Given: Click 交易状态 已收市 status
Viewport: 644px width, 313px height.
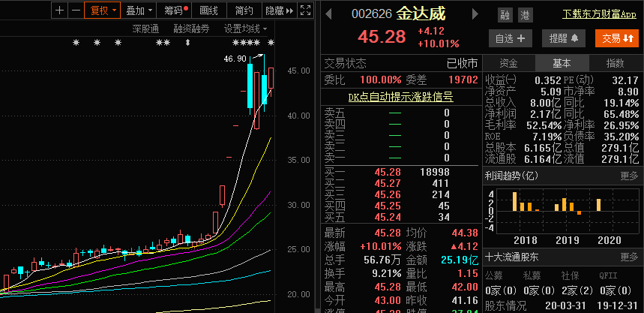Looking at the screenshot, I should [x=462, y=63].
